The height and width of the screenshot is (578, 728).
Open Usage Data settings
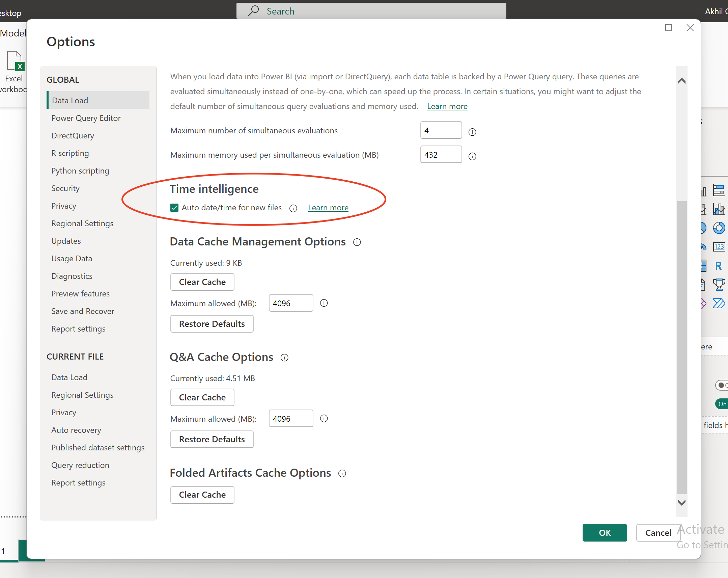pyautogui.click(x=72, y=259)
